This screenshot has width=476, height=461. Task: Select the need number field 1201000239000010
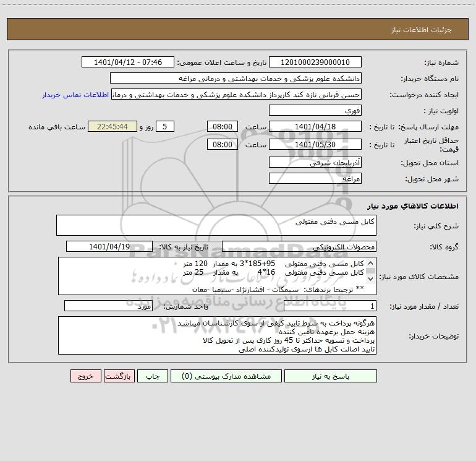coord(315,62)
